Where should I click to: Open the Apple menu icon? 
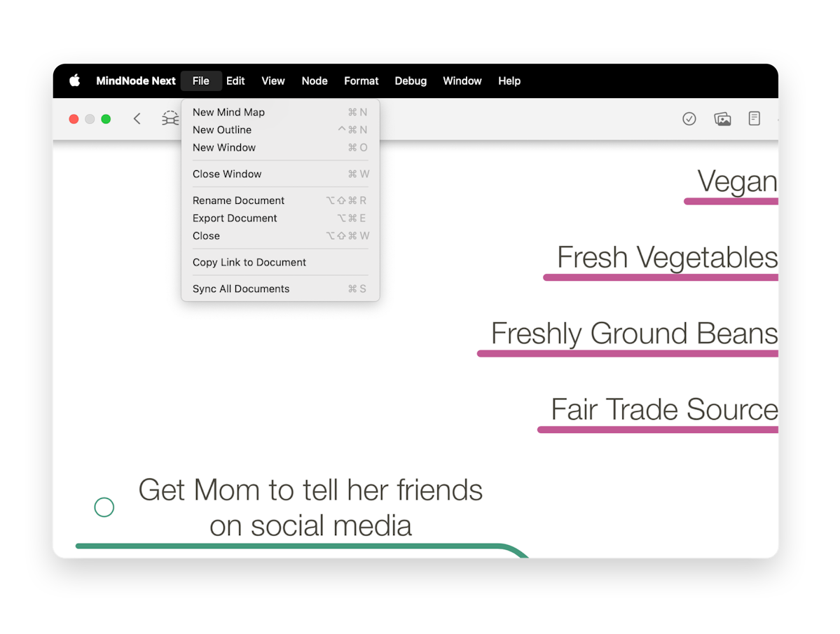click(74, 81)
